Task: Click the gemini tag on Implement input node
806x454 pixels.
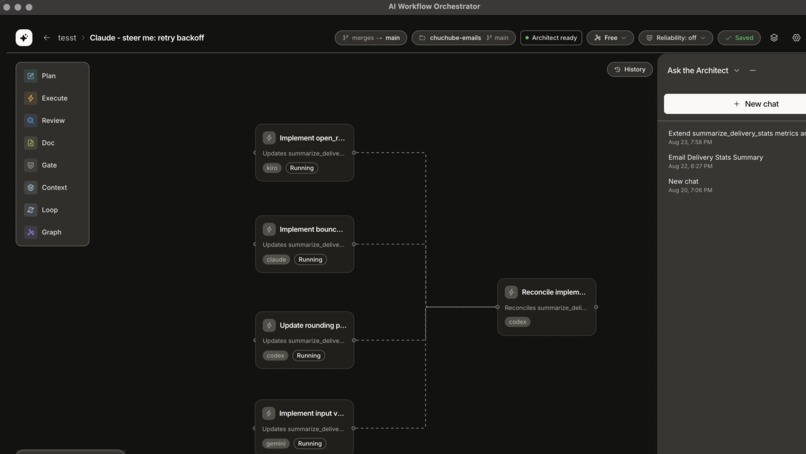Action: coord(276,444)
